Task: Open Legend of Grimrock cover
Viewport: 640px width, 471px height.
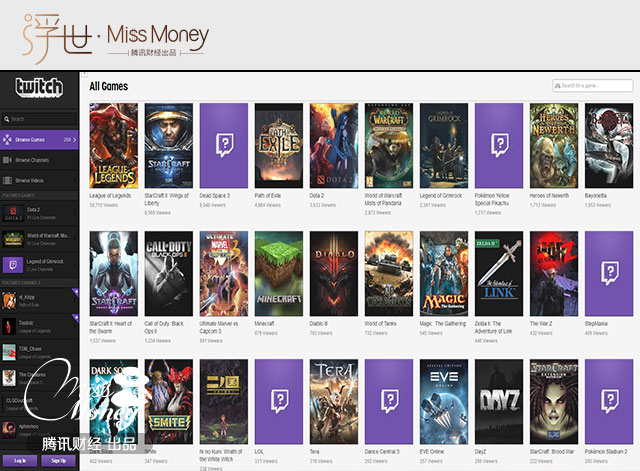Action: coord(444,146)
